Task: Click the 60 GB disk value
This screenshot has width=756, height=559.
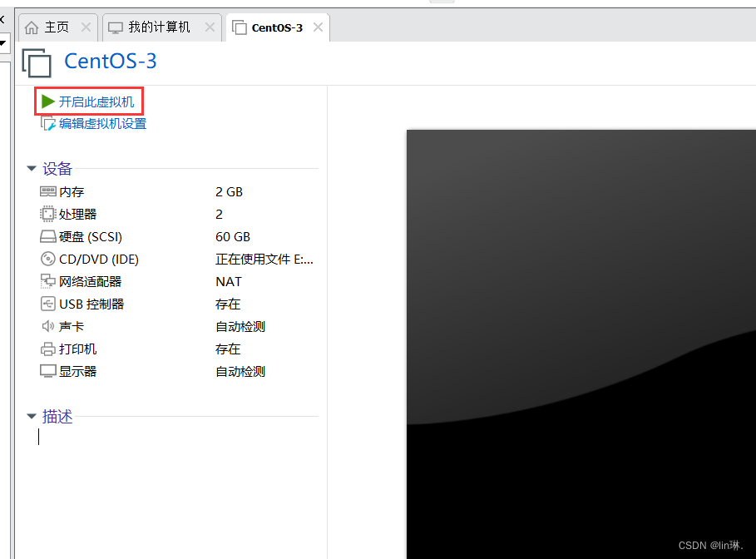Action: [233, 237]
